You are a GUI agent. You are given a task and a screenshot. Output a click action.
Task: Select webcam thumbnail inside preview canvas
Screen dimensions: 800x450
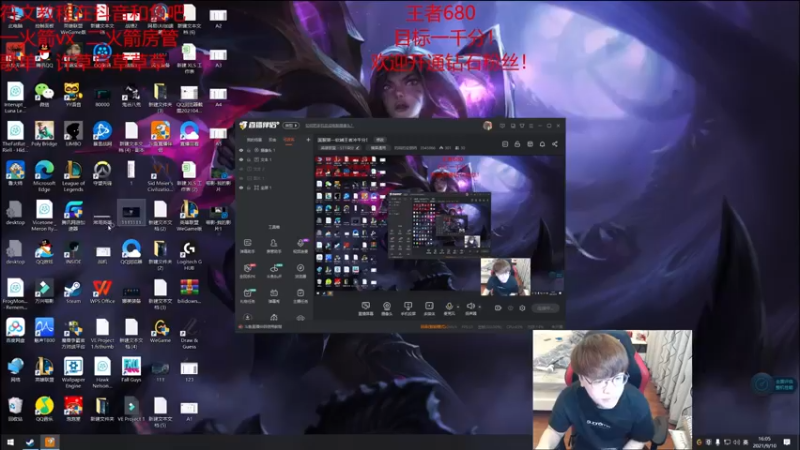505,277
